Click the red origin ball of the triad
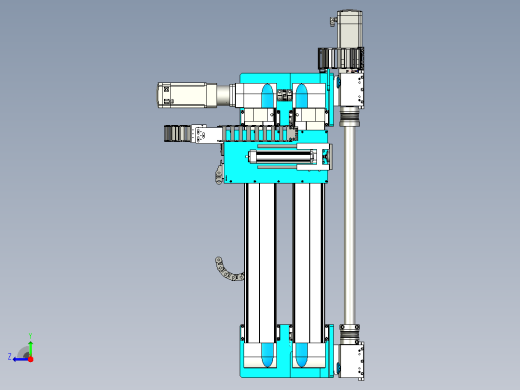 pos(31,359)
